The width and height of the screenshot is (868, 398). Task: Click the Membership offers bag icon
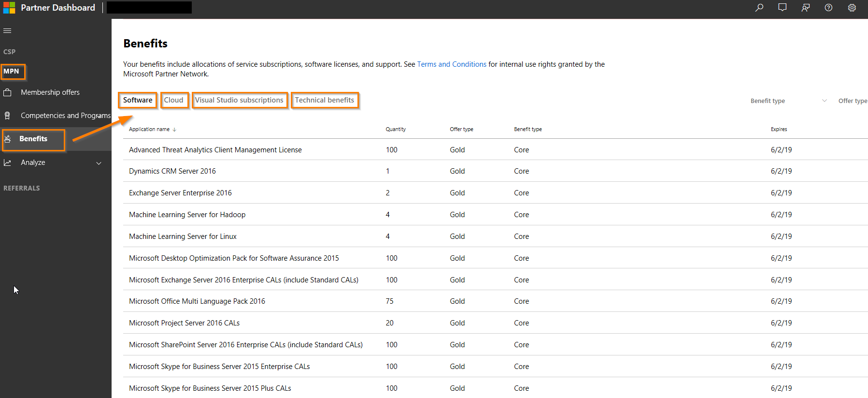pos(7,92)
